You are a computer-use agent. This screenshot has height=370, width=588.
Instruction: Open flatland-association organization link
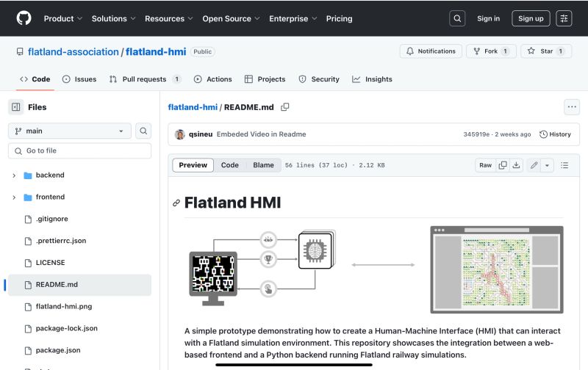73,51
